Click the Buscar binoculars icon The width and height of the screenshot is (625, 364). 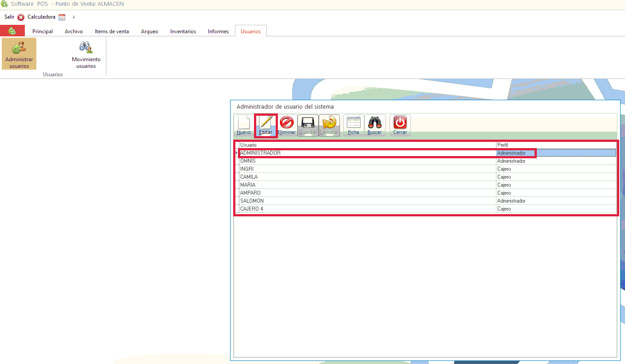coord(375,125)
